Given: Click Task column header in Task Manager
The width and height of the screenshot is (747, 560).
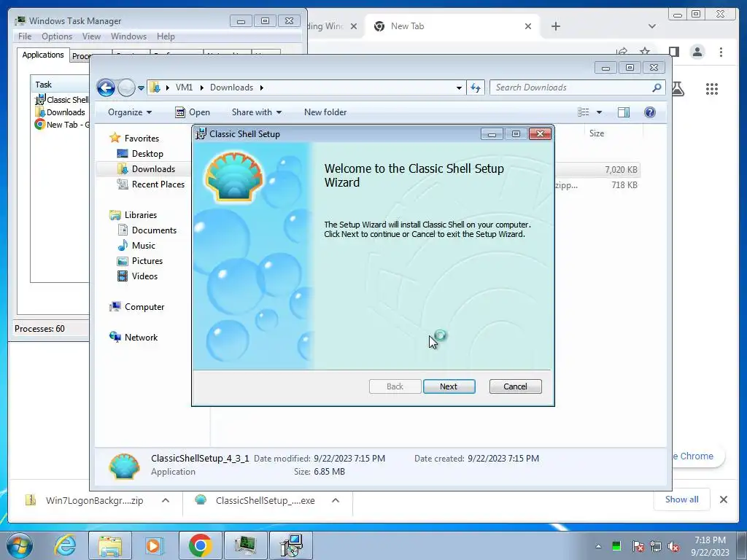Looking at the screenshot, I should click(61, 85).
